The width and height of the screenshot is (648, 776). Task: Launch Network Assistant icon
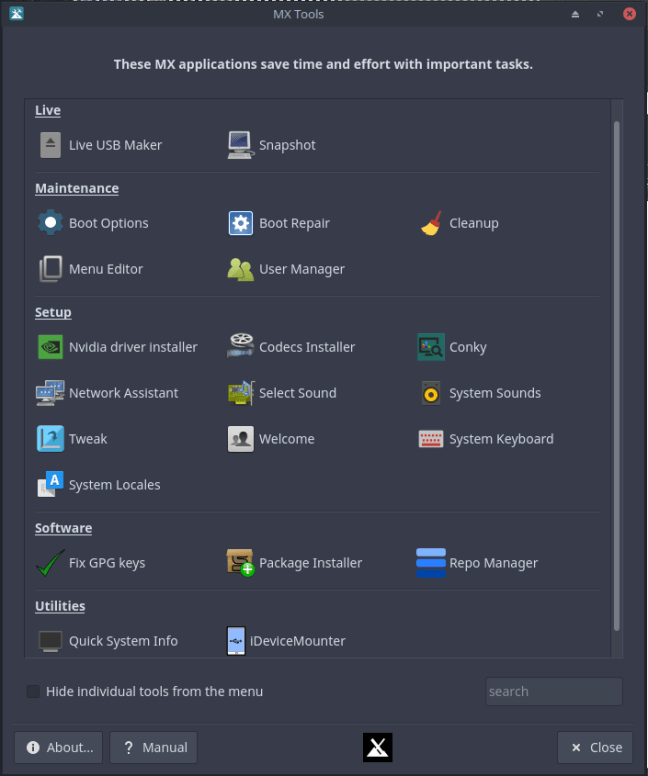(50, 393)
